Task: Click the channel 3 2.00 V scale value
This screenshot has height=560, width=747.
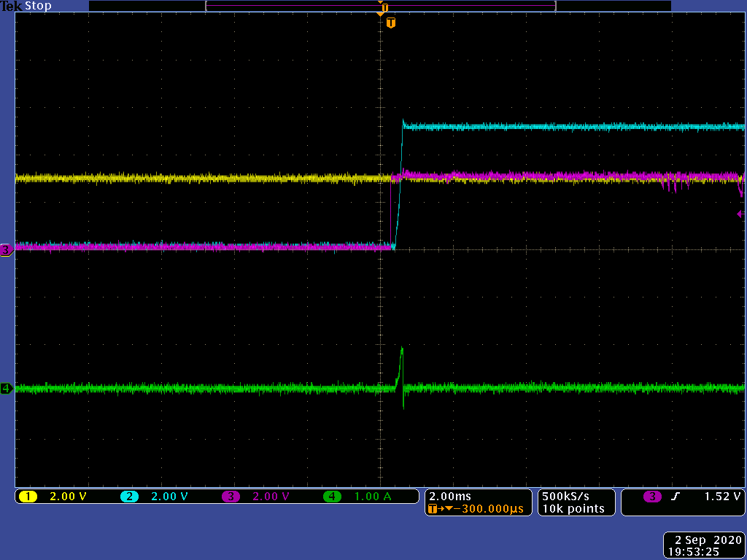Action: click(x=271, y=497)
